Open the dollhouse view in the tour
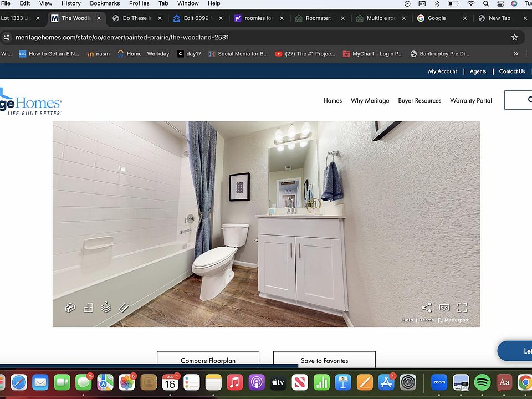Viewport: 532px width, 399px height. pyautogui.click(x=70, y=308)
